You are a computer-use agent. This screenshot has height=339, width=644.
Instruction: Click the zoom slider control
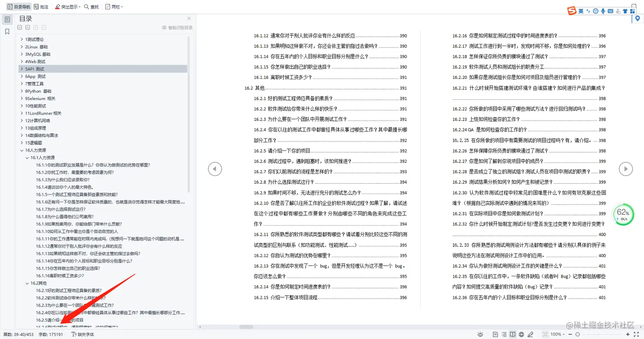tap(578, 334)
